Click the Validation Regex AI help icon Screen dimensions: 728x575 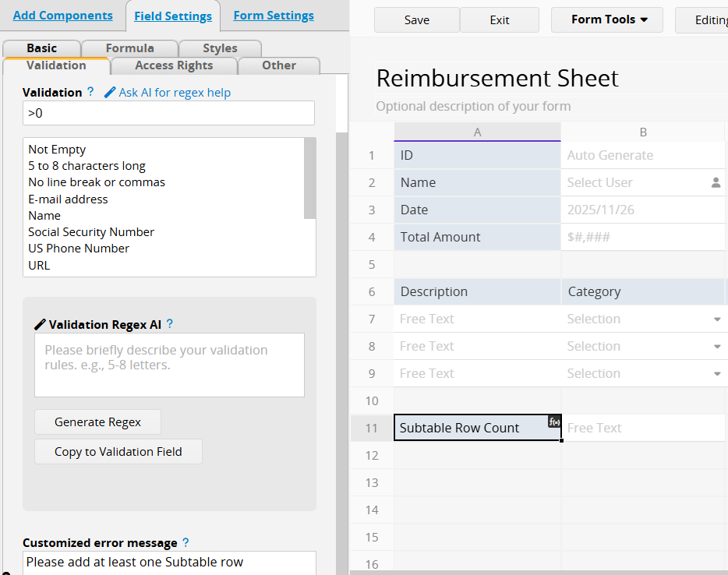(170, 324)
